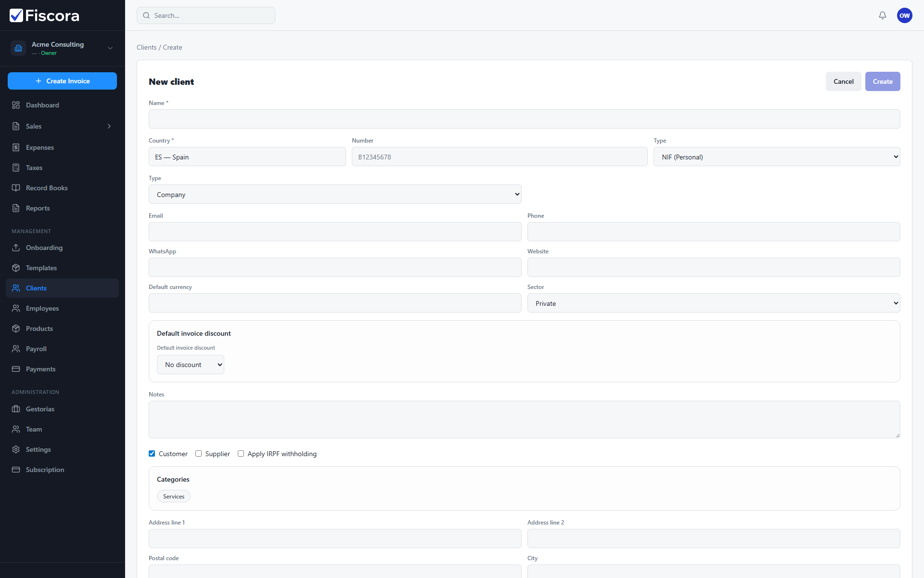The image size is (924, 578).
Task: Open the Company type dropdown
Action: click(x=335, y=194)
